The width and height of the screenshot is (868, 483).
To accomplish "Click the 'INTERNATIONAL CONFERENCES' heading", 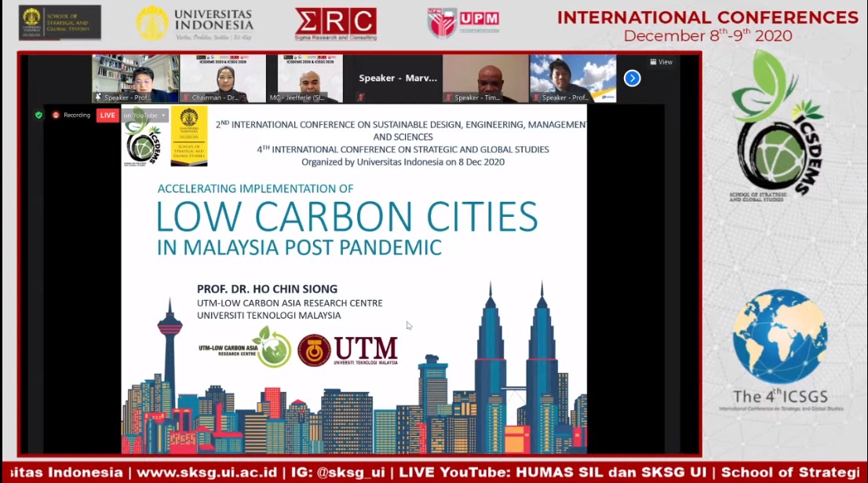I will pyautogui.click(x=707, y=18).
